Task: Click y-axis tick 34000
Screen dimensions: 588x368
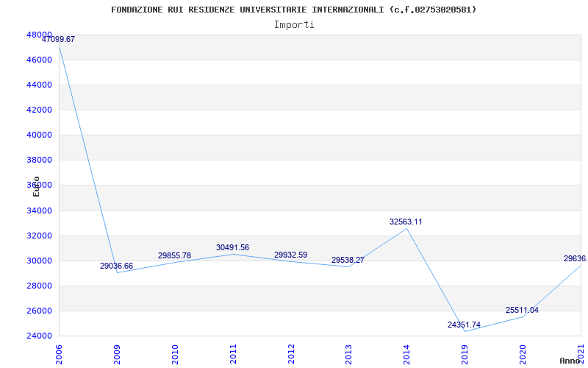Action: coord(39,210)
